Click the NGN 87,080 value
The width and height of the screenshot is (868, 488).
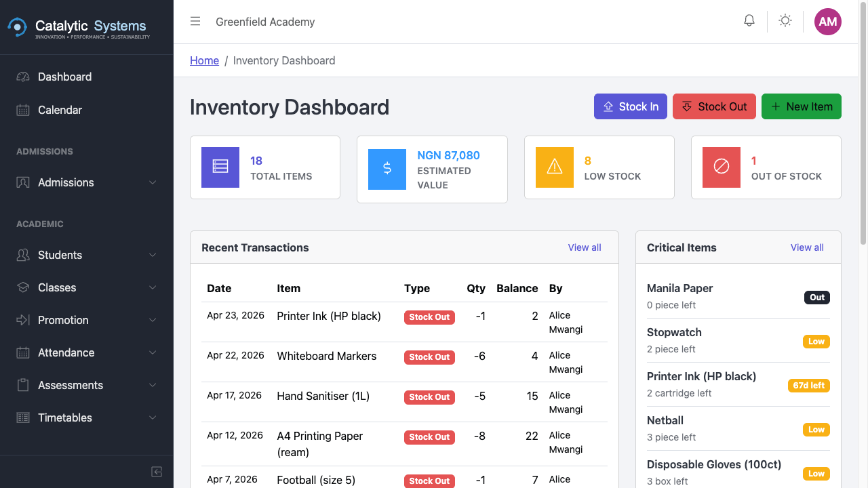click(x=448, y=155)
